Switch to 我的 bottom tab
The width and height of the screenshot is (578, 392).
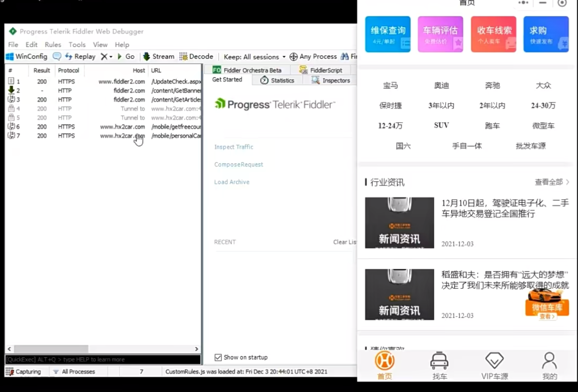[x=549, y=366]
